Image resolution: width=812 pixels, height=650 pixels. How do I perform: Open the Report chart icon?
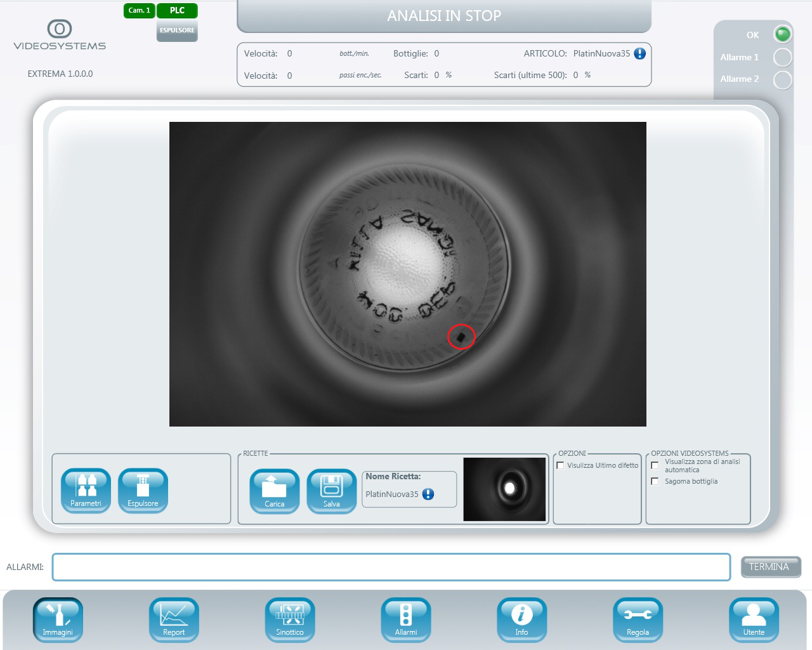pos(174,620)
